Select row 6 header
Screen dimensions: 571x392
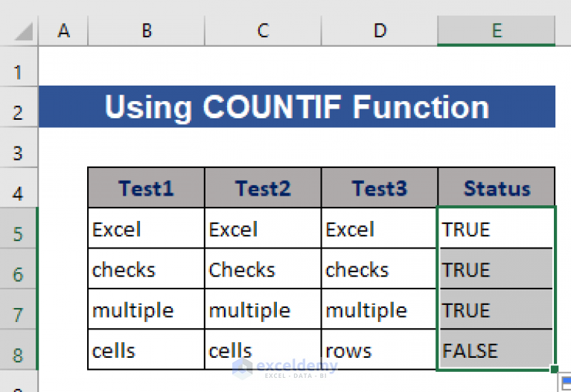tap(19, 269)
